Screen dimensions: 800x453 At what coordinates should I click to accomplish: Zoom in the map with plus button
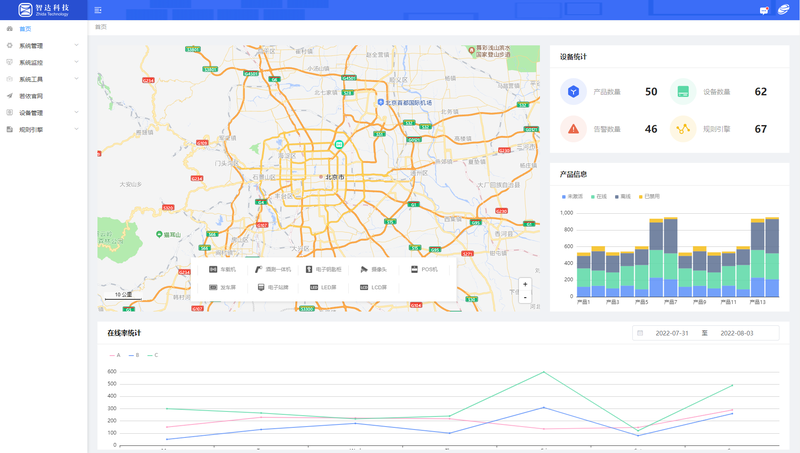(x=525, y=284)
